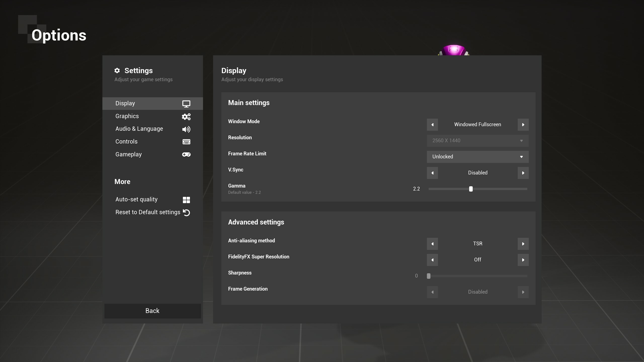Click the speaker icon next to Audio & Language
644x362 pixels.
click(186, 129)
